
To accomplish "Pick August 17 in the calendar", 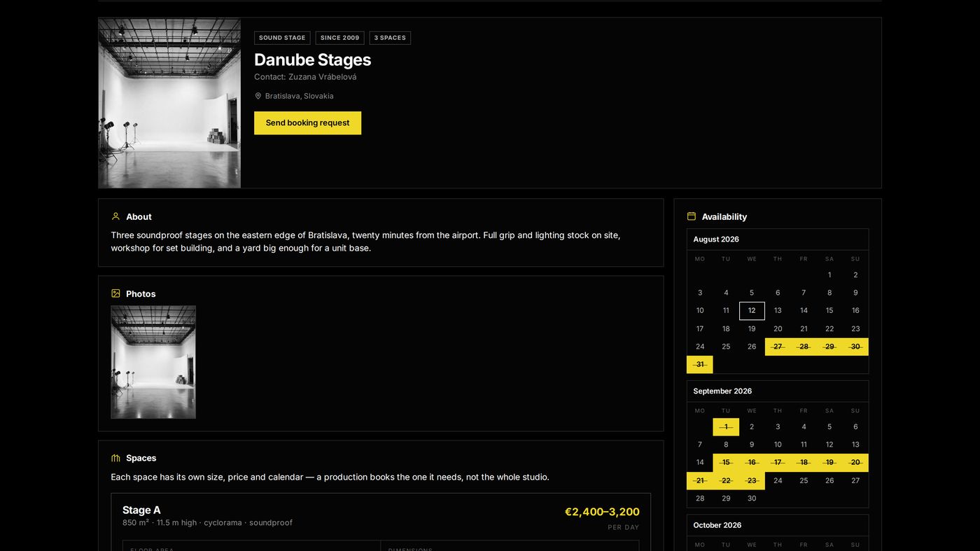I will [x=700, y=329].
